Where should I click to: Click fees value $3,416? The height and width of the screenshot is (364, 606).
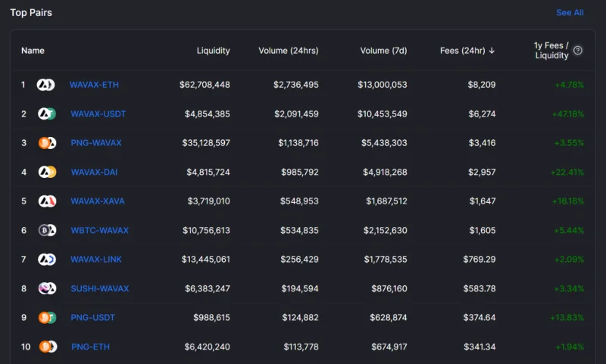482,143
